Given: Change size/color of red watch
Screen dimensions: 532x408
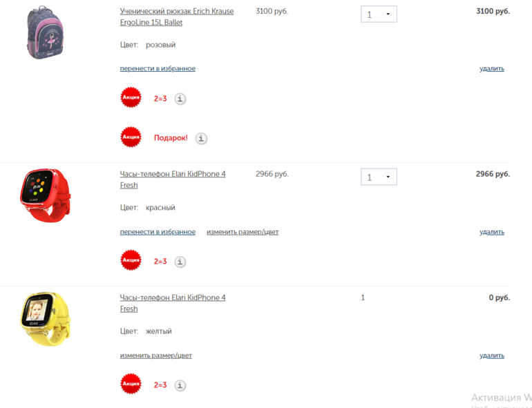Looking at the screenshot, I should [x=243, y=232].
